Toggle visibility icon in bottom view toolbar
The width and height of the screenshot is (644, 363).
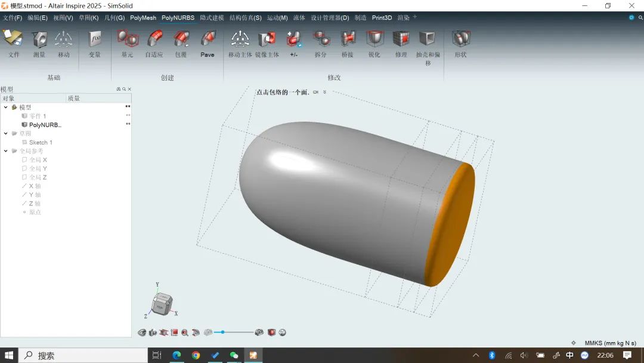(142, 333)
